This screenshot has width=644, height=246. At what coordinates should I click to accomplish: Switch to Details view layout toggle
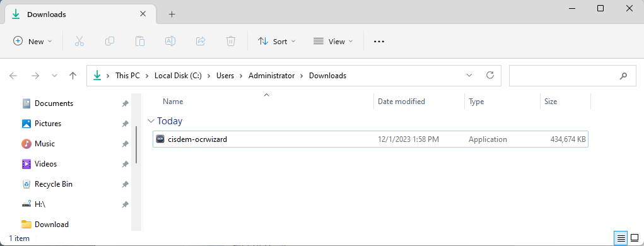pyautogui.click(x=621, y=238)
